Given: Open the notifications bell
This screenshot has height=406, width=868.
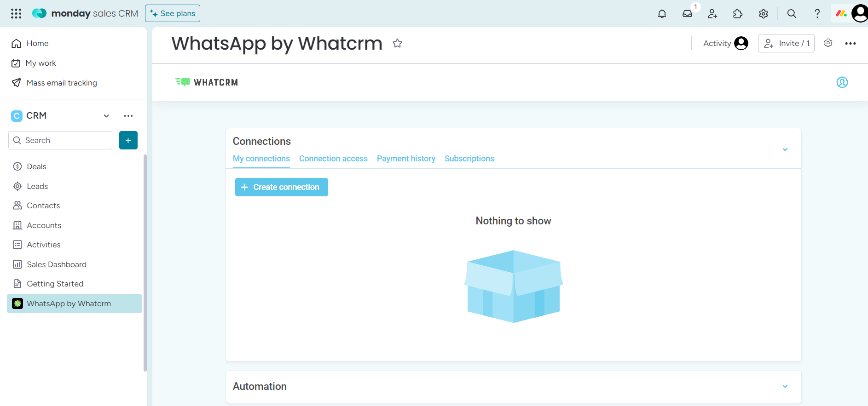Looking at the screenshot, I should pos(662,14).
